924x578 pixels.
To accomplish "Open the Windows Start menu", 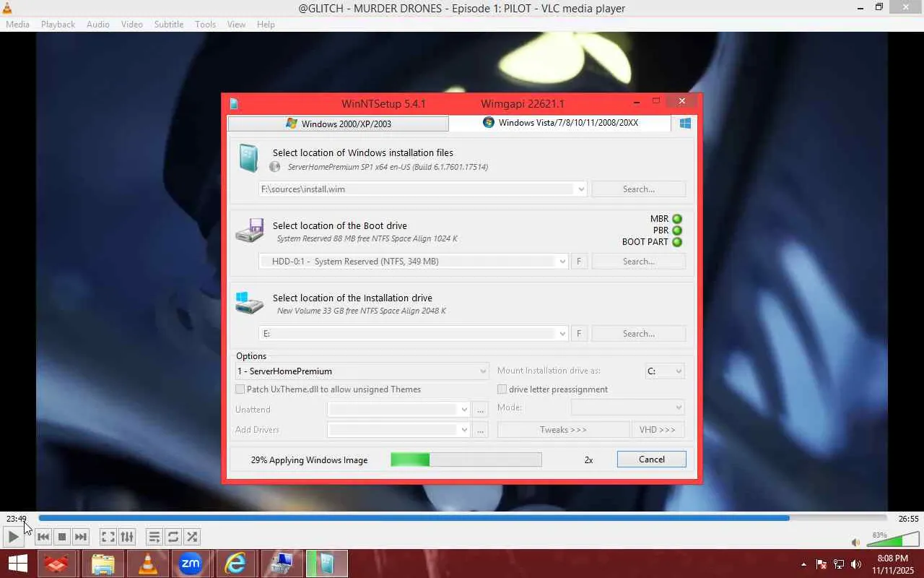I will 17,564.
